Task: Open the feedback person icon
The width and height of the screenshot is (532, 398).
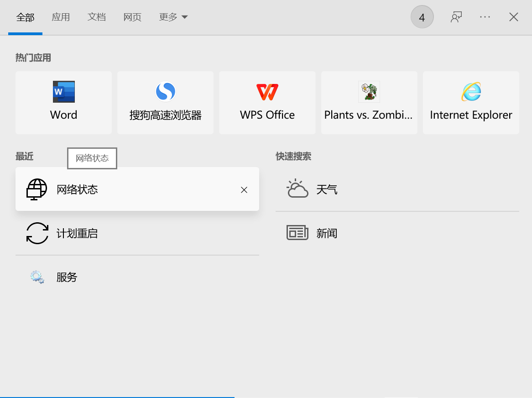Action: pos(456,17)
